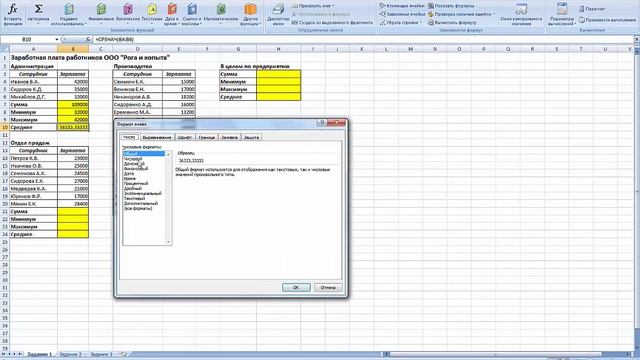Open the Recently Used functions library
Screen dimensions: 640x360
point(69,14)
